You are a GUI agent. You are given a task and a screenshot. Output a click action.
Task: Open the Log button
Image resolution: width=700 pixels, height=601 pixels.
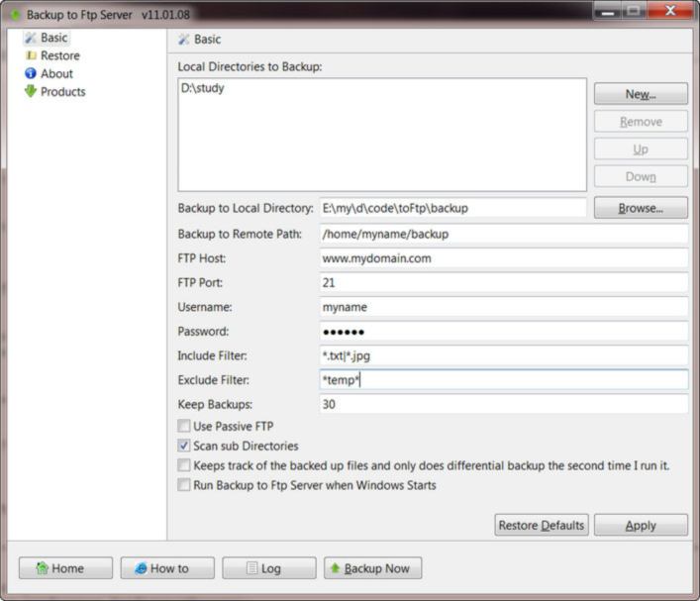click(x=269, y=568)
